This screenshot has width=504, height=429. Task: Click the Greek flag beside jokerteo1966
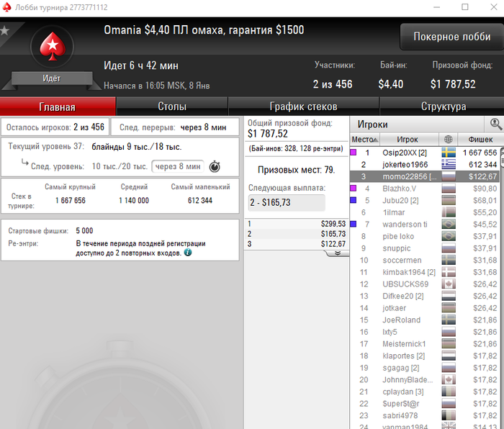tap(449, 165)
